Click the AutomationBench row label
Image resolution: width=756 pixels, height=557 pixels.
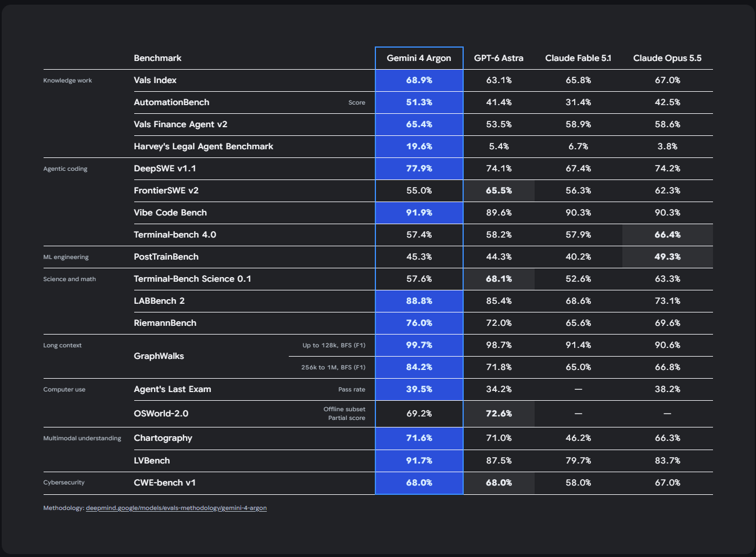(x=171, y=102)
